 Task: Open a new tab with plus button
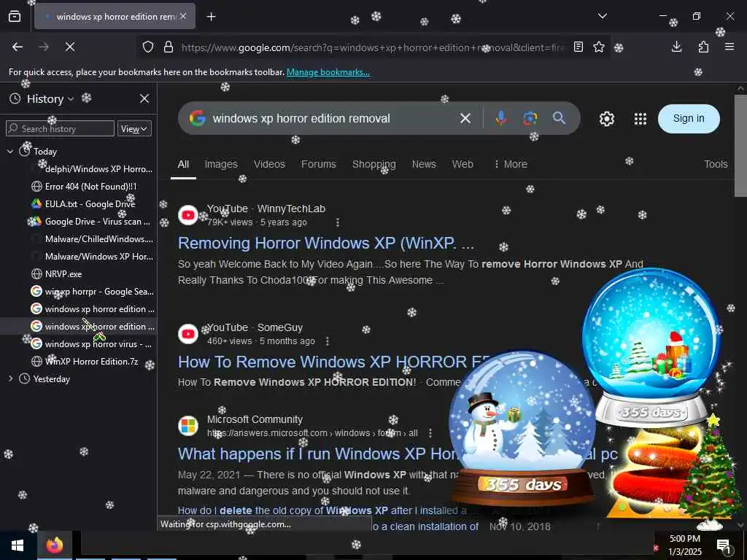[x=211, y=17]
